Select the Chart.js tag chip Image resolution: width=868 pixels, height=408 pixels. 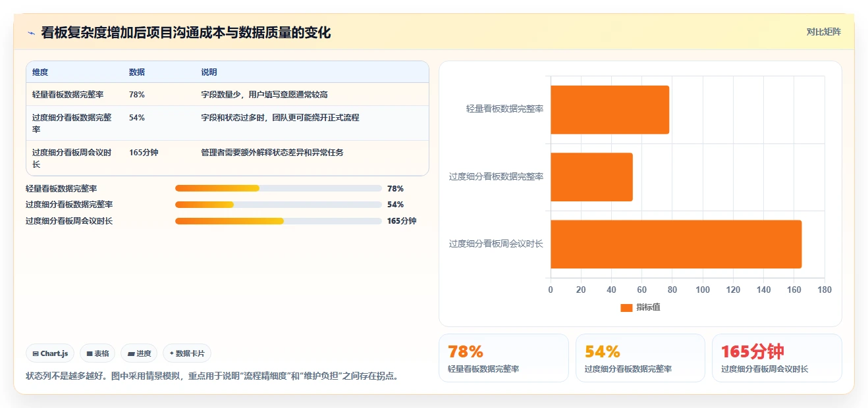(x=51, y=353)
